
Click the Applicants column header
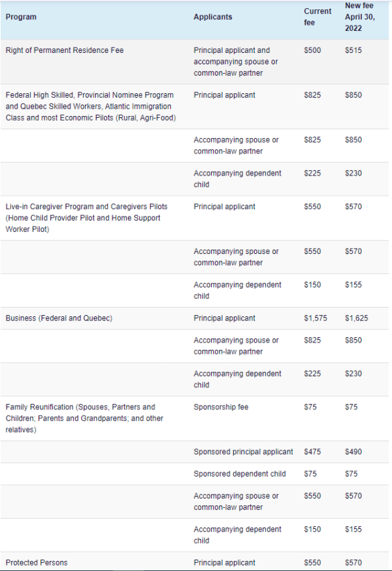point(212,17)
